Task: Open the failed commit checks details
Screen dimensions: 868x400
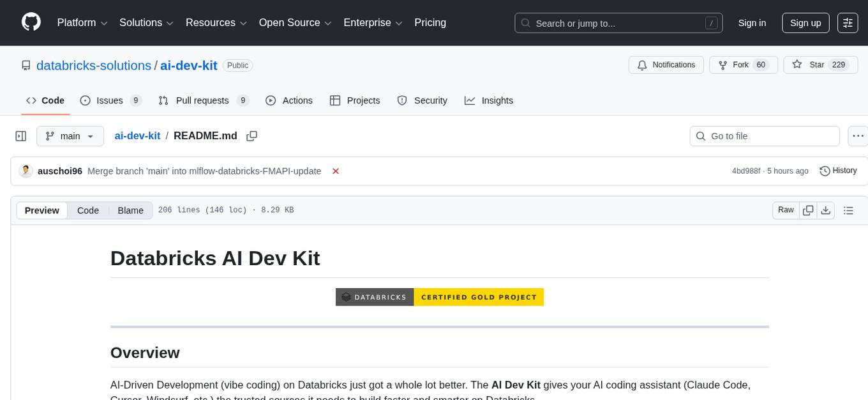Action: click(336, 171)
